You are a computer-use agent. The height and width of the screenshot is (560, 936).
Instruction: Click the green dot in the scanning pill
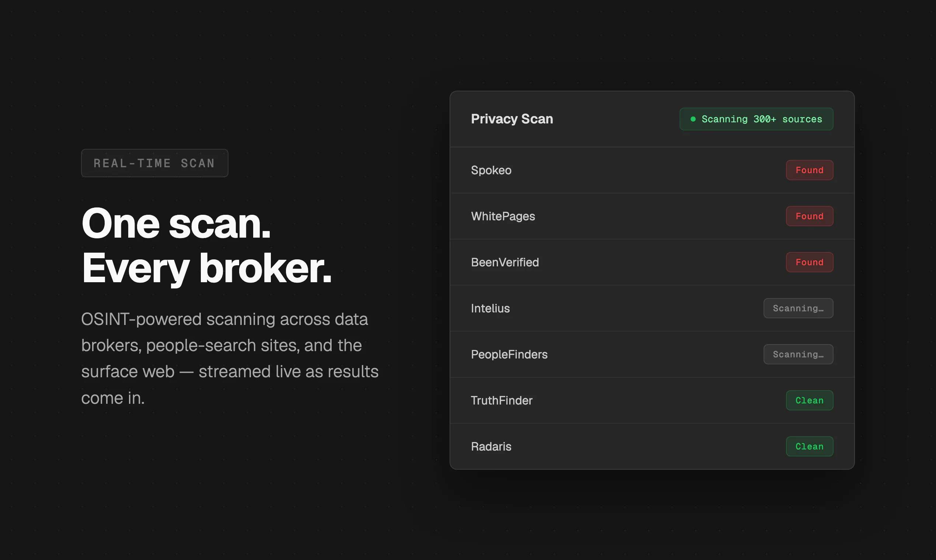(693, 119)
